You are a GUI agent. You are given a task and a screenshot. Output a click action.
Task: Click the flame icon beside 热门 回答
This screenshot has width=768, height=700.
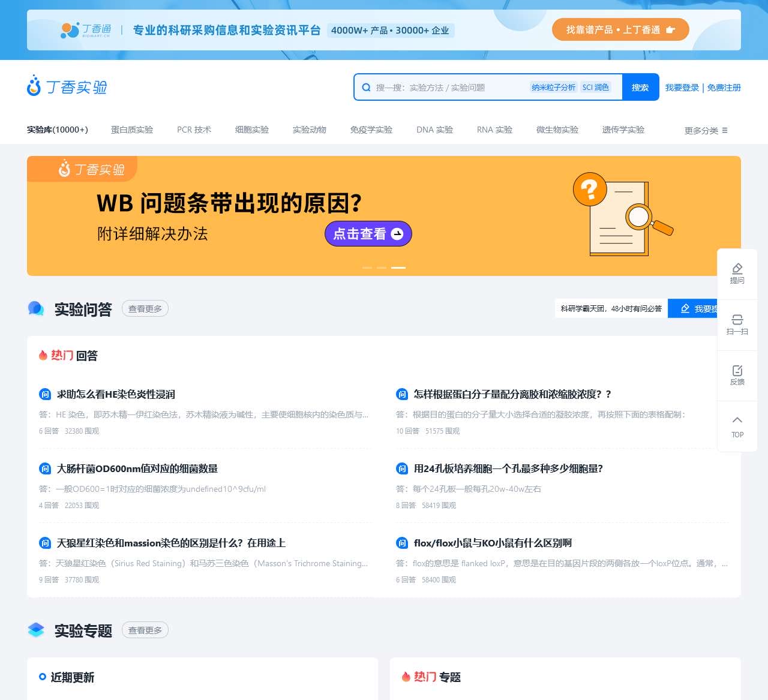[43, 356]
